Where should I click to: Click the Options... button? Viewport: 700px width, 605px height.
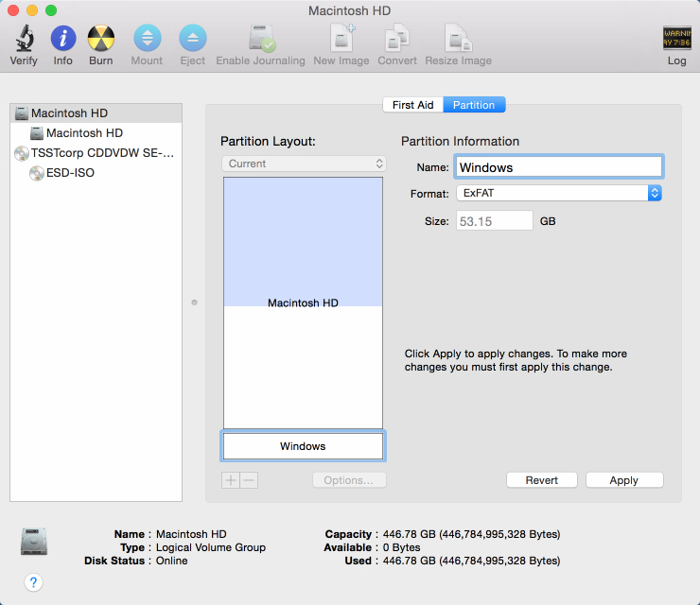click(x=349, y=480)
